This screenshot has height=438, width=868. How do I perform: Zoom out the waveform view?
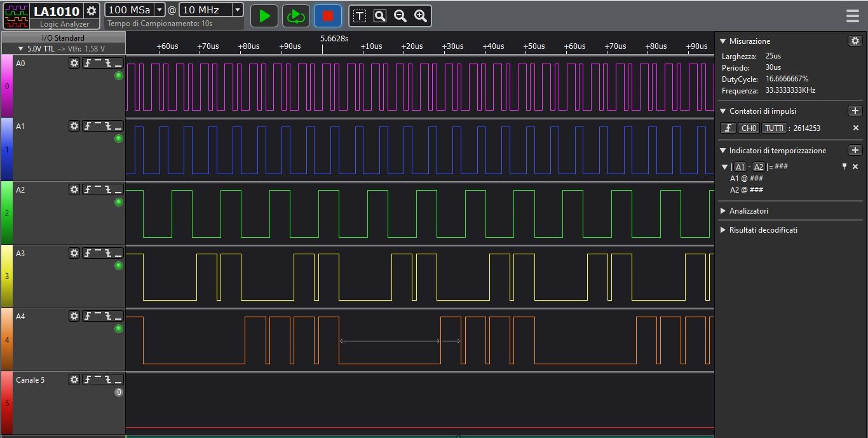(400, 16)
